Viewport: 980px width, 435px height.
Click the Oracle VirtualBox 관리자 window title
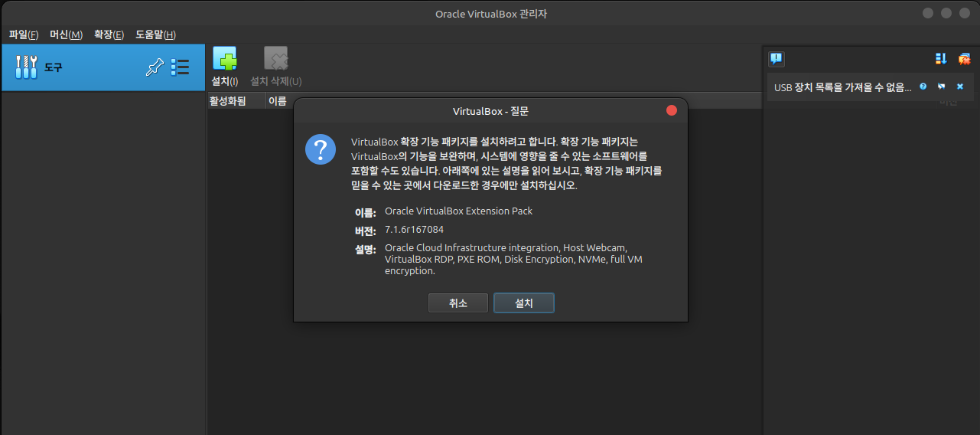point(491,14)
